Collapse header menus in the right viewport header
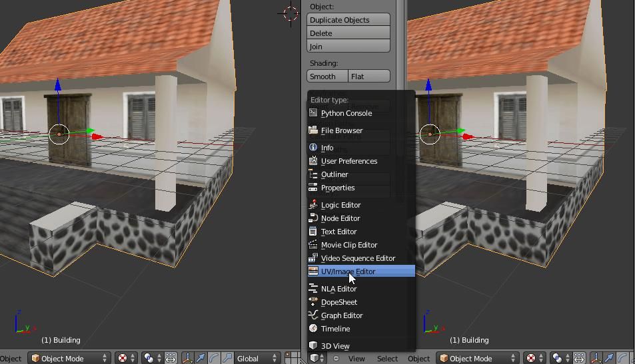The image size is (635, 364). tap(336, 358)
